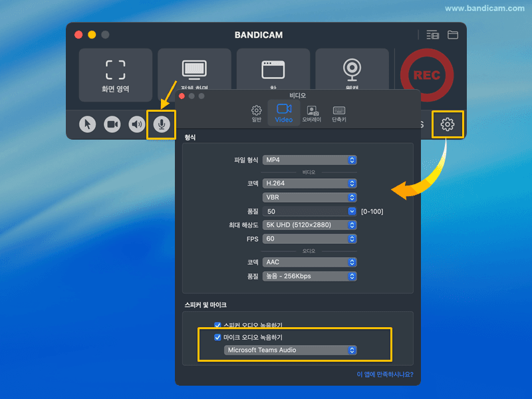The width and height of the screenshot is (532, 399).
Task: Open the 단축키 shortcuts tab
Action: click(x=339, y=113)
